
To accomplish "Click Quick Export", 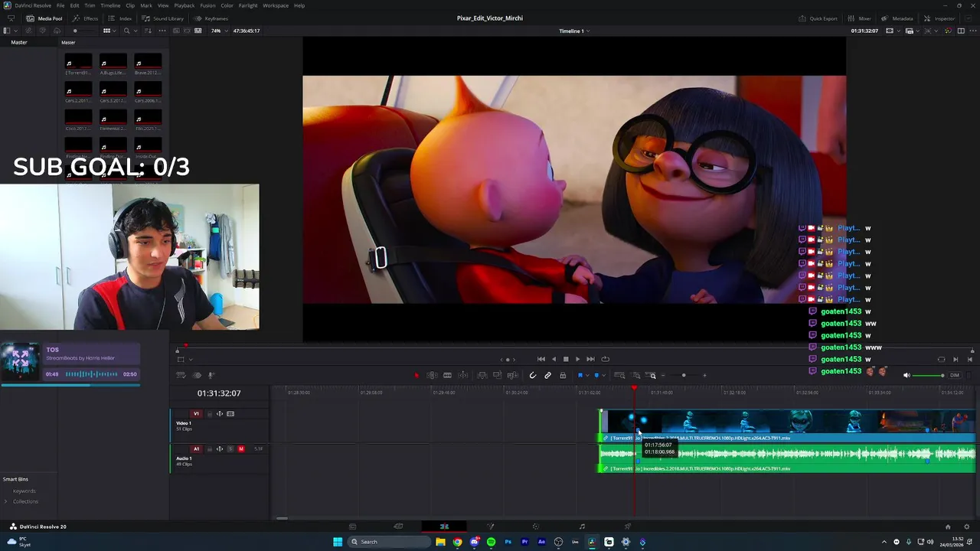I will 818,18.
